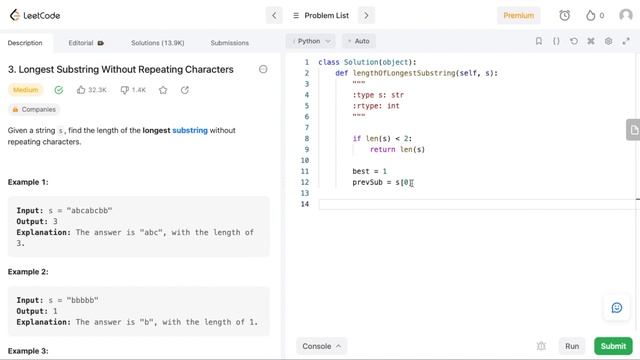
Task: Click line number 8 in gutter
Action: point(307,139)
